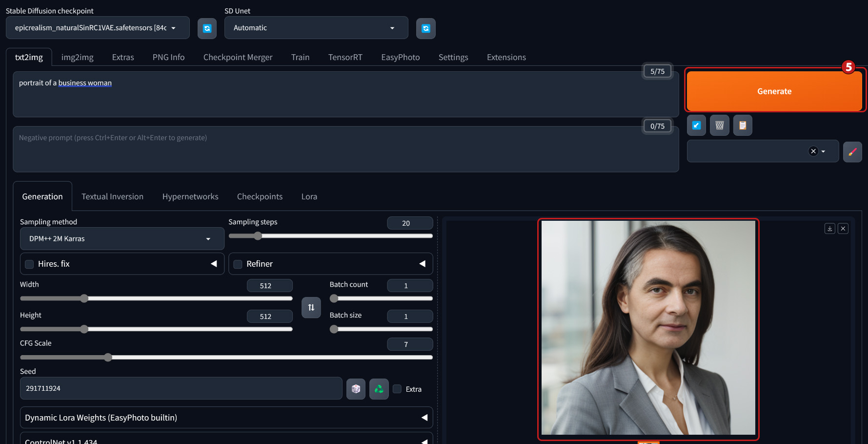Adjust the Batch count slider
This screenshot has width=868, height=444.
click(381, 298)
